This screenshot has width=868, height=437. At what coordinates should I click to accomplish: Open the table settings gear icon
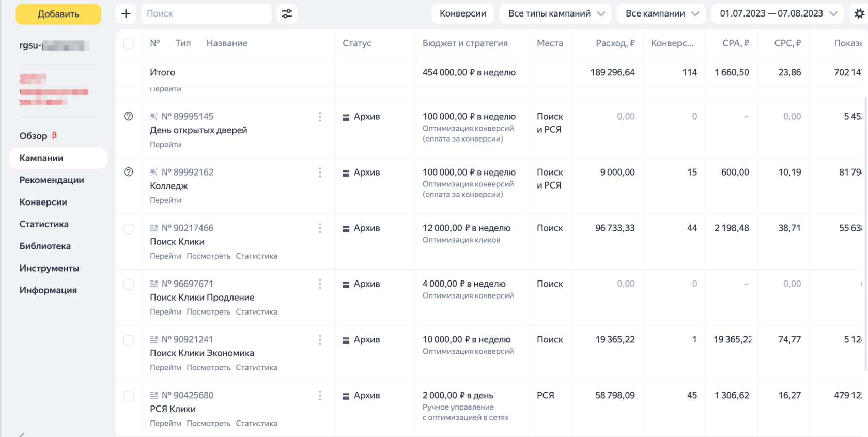(859, 14)
